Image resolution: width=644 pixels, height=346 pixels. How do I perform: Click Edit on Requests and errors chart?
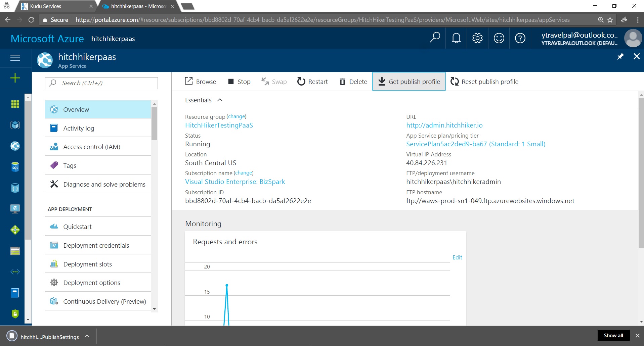pos(457,257)
